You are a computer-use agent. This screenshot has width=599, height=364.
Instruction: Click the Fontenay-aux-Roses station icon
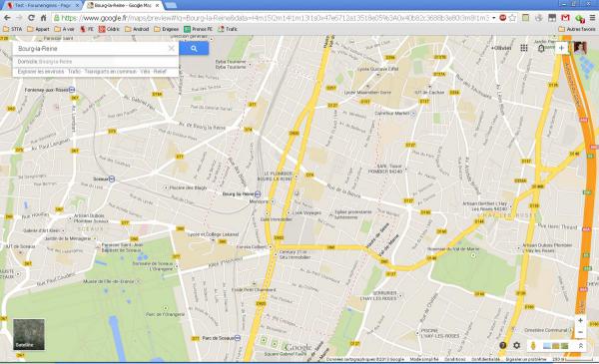coord(72,90)
